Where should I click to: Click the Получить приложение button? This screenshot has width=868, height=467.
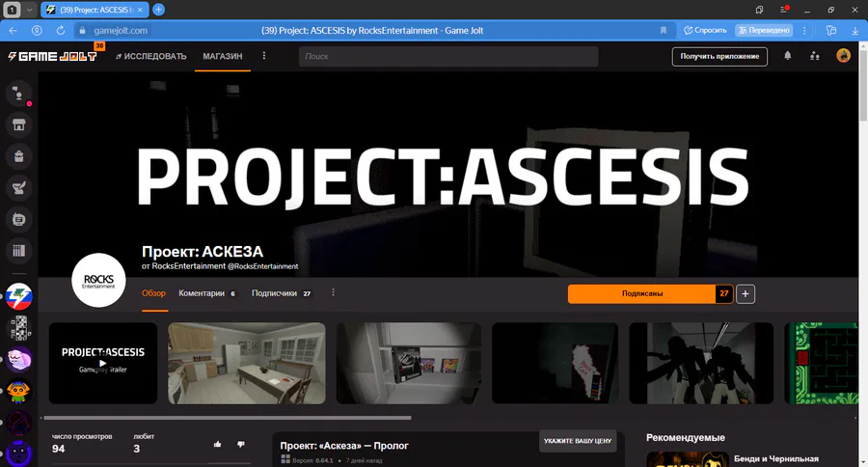719,56
